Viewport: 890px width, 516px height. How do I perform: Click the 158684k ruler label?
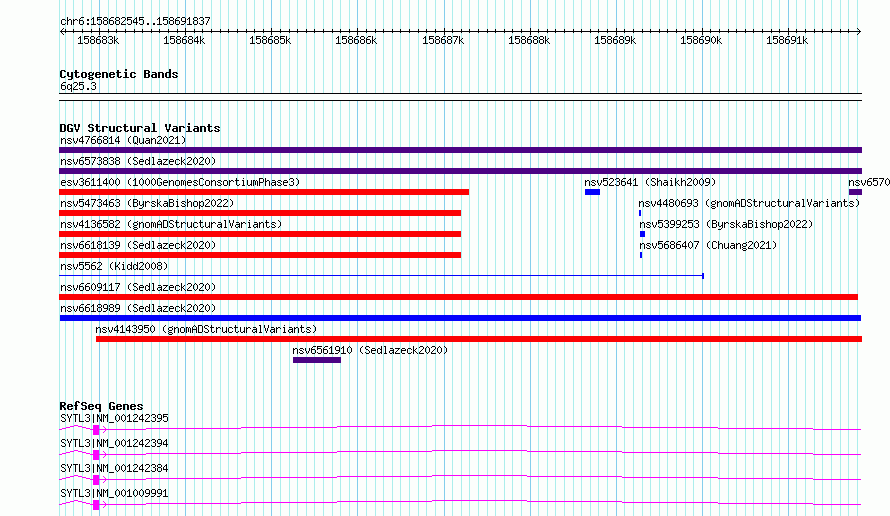tap(184, 40)
